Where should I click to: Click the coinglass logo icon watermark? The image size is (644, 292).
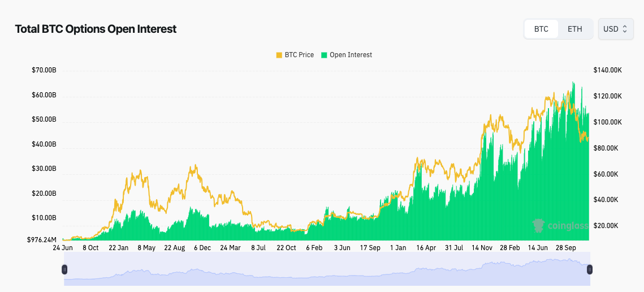(539, 226)
